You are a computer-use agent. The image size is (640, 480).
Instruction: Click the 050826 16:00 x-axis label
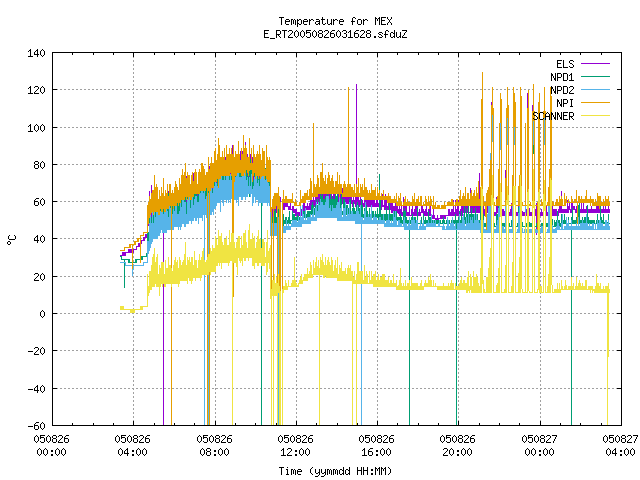(x=377, y=446)
